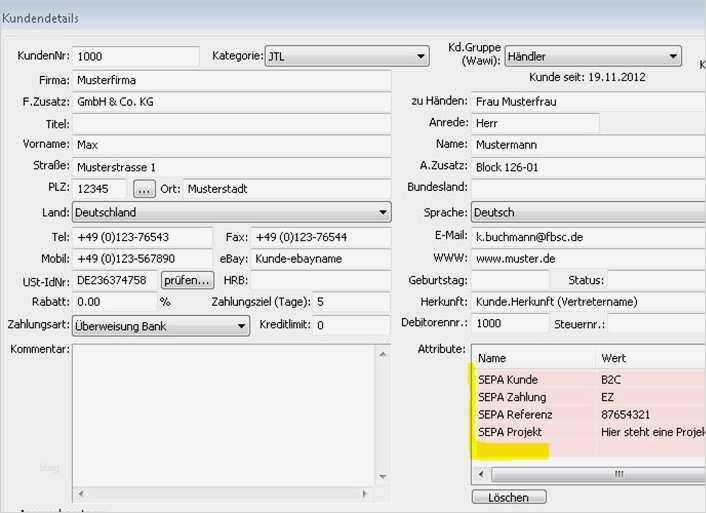Click the Anrede field containing Herr
The height and width of the screenshot is (513, 706).
click(535, 123)
